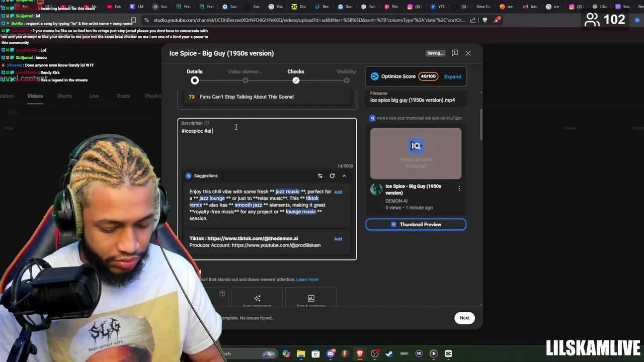Go to the Checks step
Viewport: 644px width, 362px height.
[x=296, y=76]
